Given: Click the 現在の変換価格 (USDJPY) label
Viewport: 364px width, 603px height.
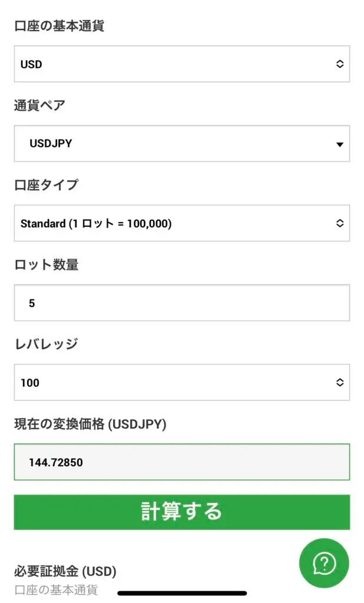Looking at the screenshot, I should pyautogui.click(x=90, y=424).
